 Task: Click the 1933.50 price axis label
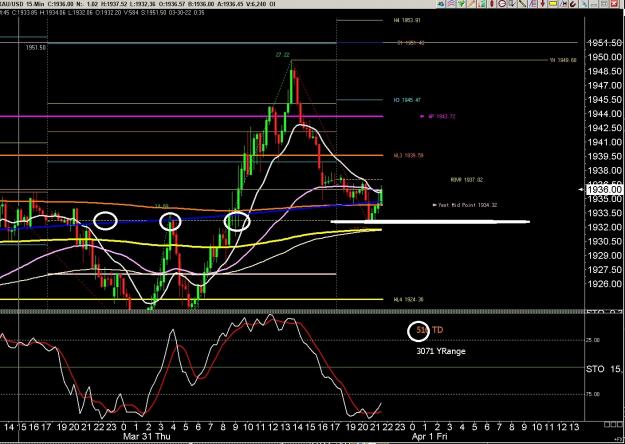coord(605,213)
